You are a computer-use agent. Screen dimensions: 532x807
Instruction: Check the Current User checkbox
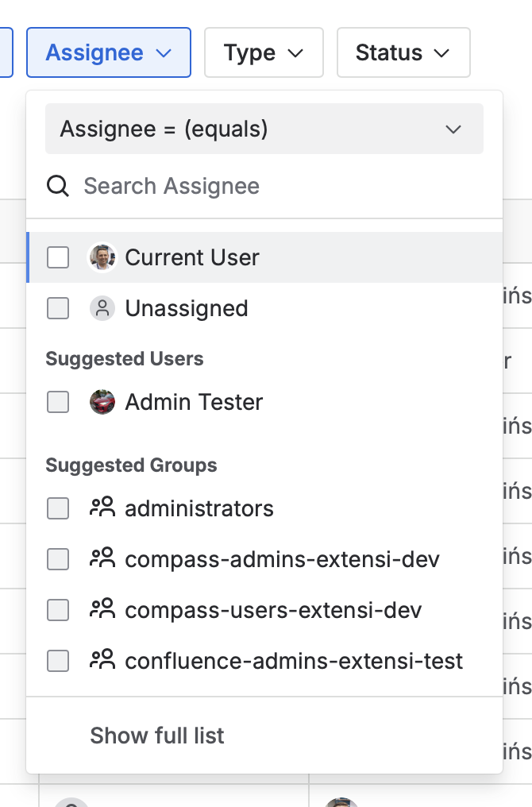58,257
